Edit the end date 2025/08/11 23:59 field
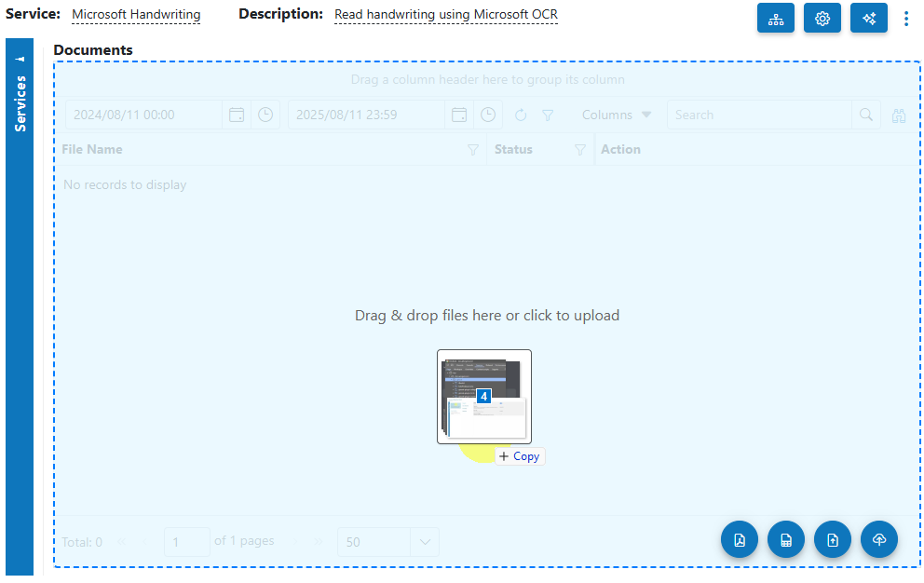Viewport: 924px width, 583px height. pos(367,115)
